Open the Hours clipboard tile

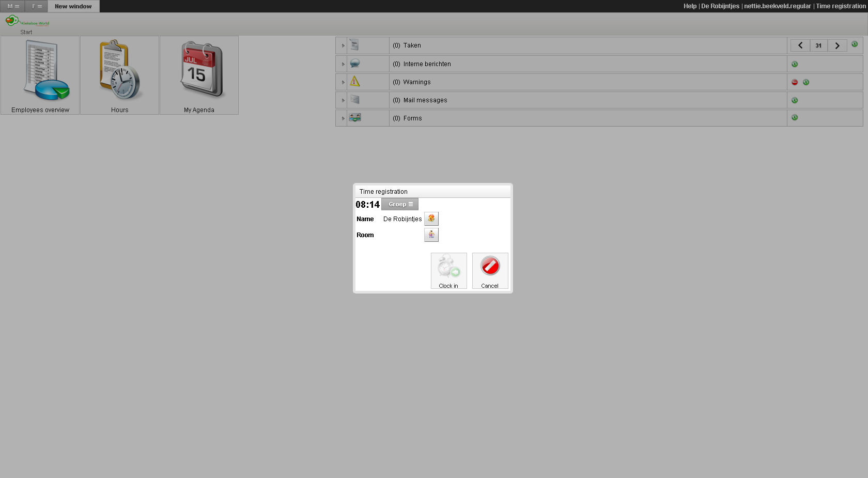point(119,75)
